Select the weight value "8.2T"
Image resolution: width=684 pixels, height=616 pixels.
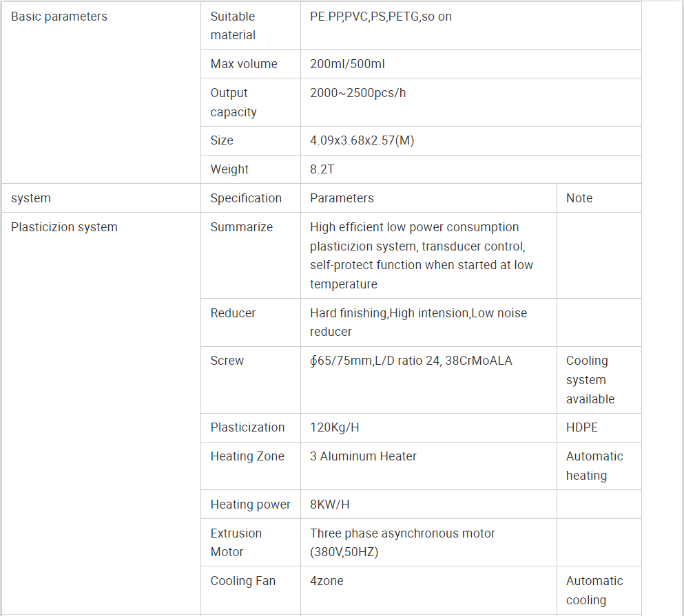pos(322,169)
